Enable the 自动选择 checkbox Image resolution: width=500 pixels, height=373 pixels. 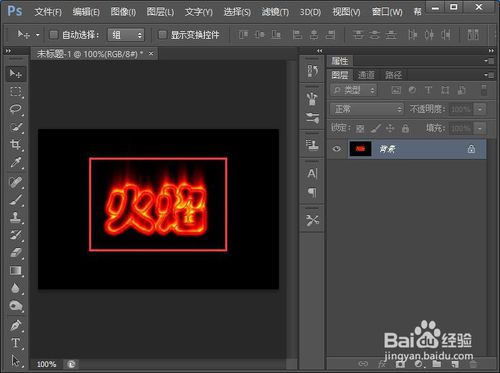pos(54,34)
